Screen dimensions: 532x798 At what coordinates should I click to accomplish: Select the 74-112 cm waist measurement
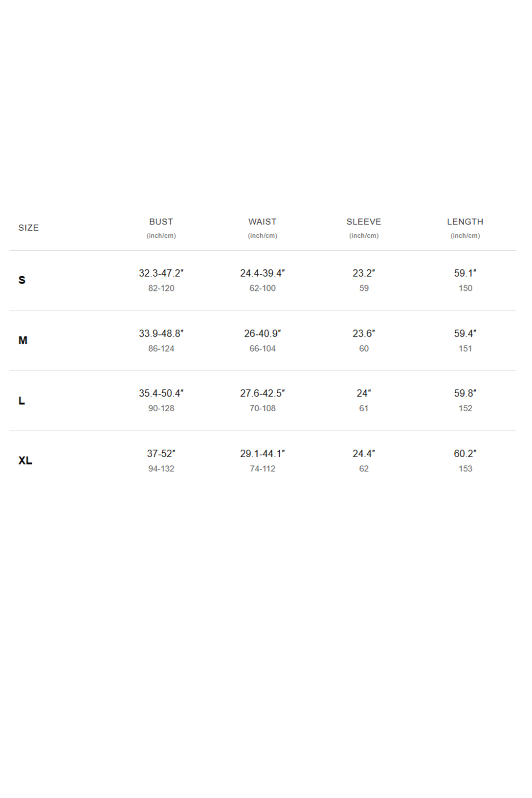[x=262, y=469]
